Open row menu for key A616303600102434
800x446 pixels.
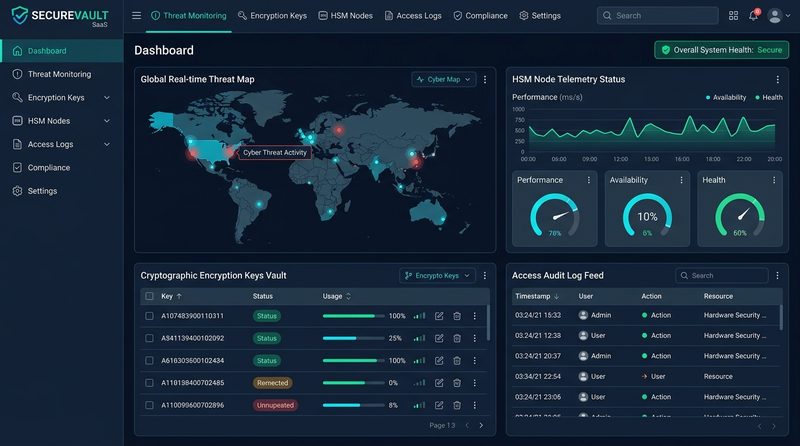coord(474,361)
